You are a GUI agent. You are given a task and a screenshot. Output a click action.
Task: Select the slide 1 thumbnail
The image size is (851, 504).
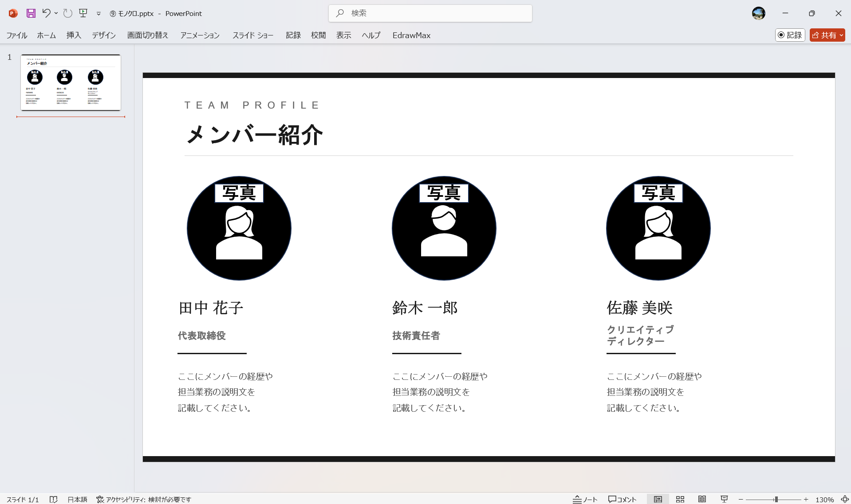click(70, 82)
